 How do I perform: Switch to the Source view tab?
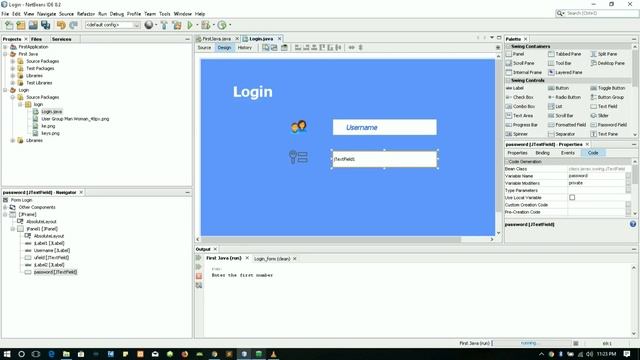point(204,48)
